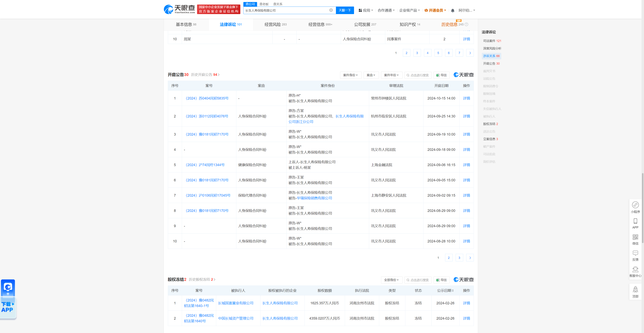Jump to 股权冻结 2 in side navigation
Image resolution: width=644 pixels, height=333 pixels.
pos(490,124)
